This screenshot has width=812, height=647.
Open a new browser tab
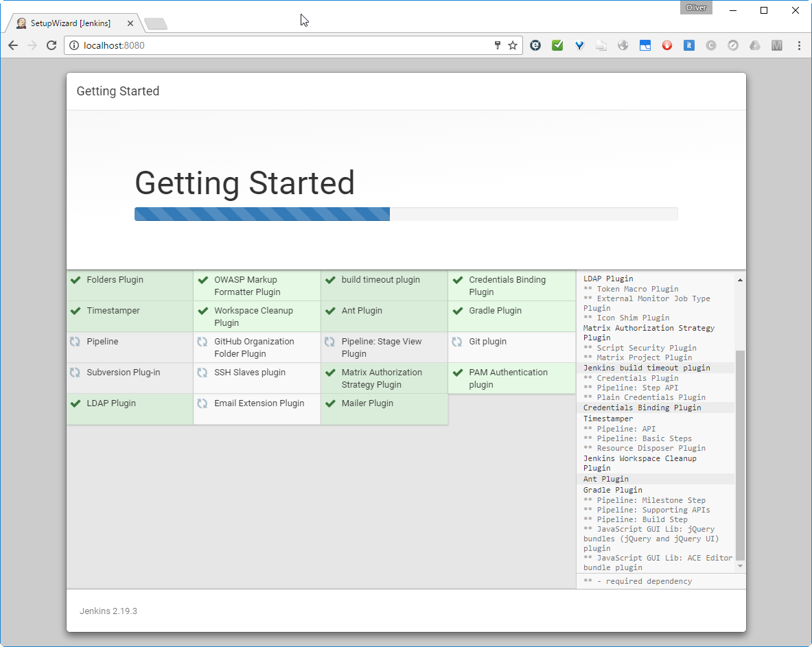(x=156, y=24)
